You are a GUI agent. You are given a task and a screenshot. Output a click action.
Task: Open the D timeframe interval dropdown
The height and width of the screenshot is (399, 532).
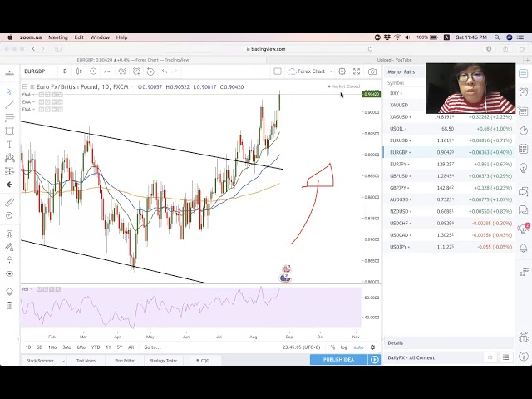click(x=65, y=71)
